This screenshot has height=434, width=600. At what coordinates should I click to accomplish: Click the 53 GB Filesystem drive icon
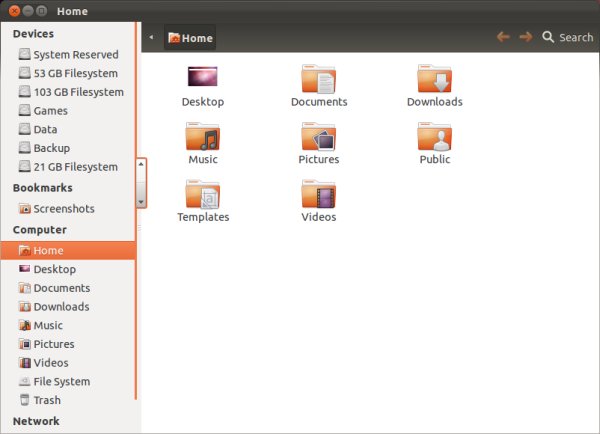pyautogui.click(x=24, y=73)
